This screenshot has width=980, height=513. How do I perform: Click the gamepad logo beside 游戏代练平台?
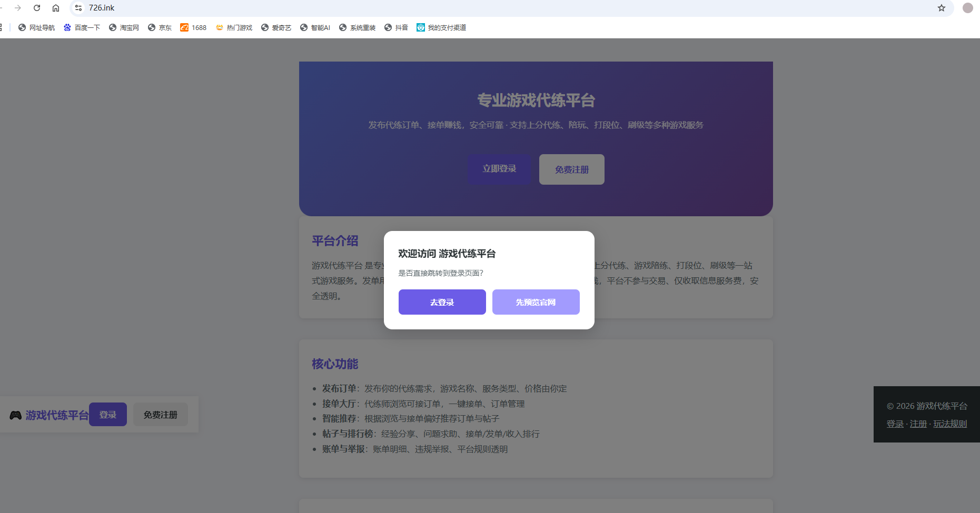pyautogui.click(x=16, y=415)
